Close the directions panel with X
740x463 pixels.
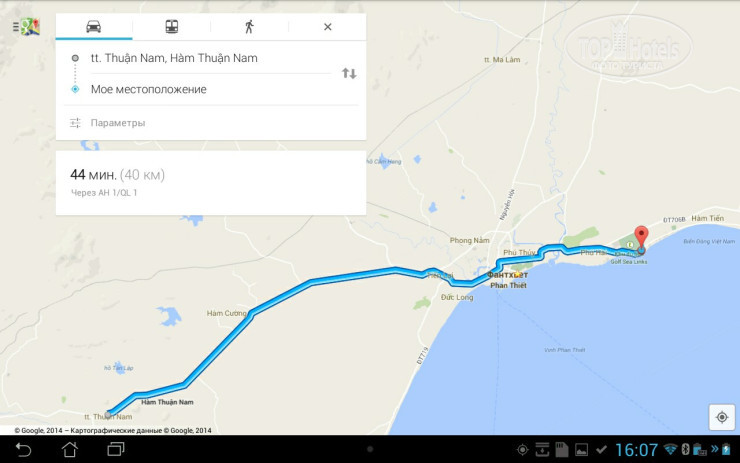tap(328, 27)
